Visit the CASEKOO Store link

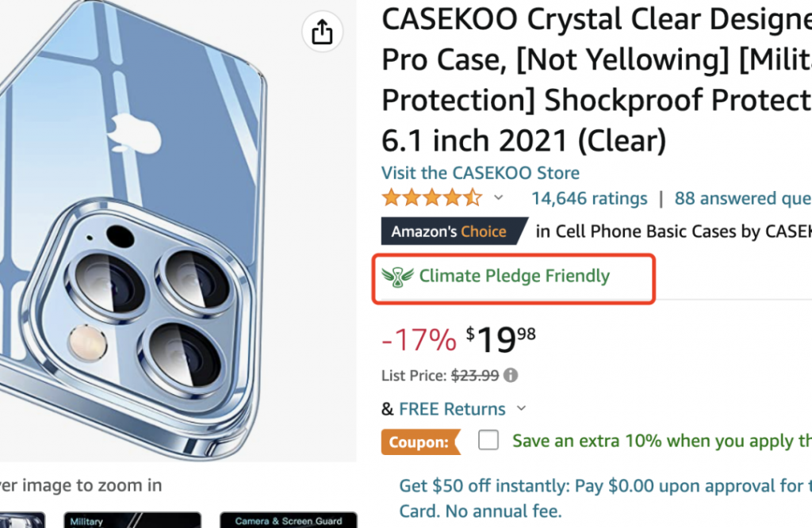(481, 173)
